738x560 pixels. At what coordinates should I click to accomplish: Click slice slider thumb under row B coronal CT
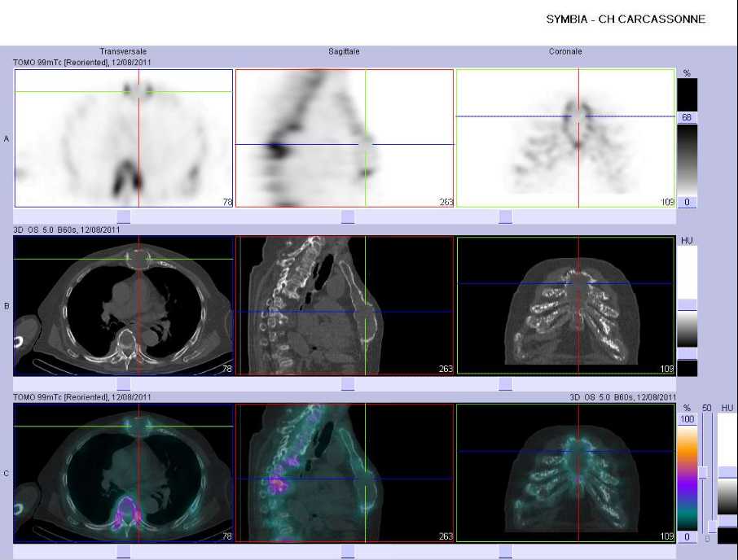coord(506,384)
